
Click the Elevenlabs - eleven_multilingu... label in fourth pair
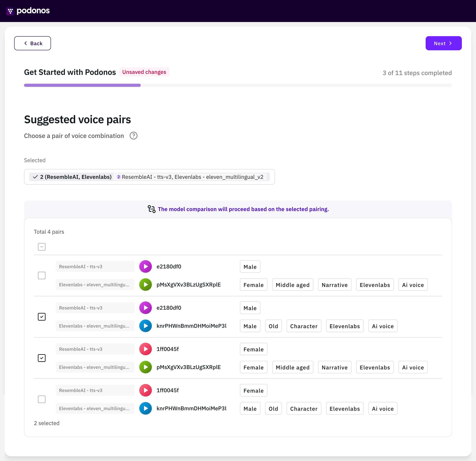[x=95, y=408]
